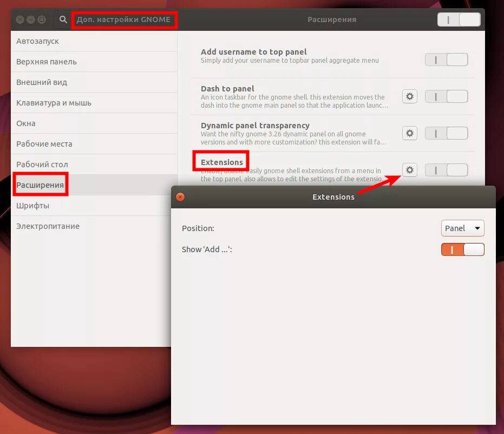Image resolution: width=504 pixels, height=434 pixels.
Task: Select Верхняя панель in sidebar
Action: click(x=94, y=62)
